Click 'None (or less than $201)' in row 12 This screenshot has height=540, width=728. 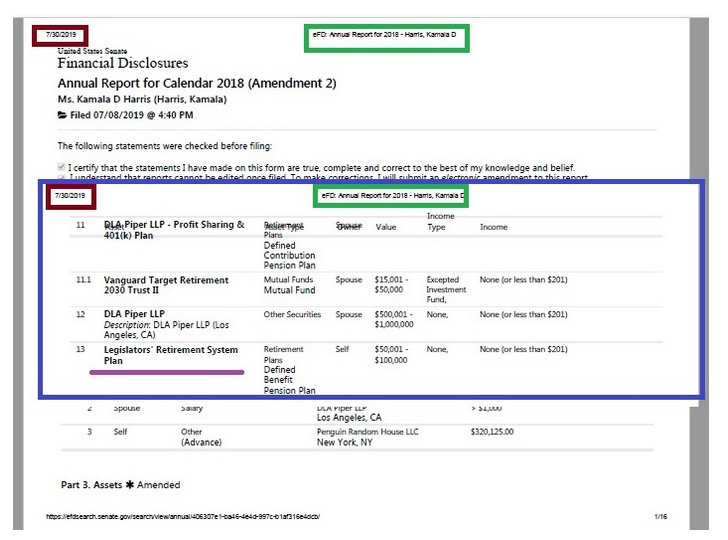point(523,314)
